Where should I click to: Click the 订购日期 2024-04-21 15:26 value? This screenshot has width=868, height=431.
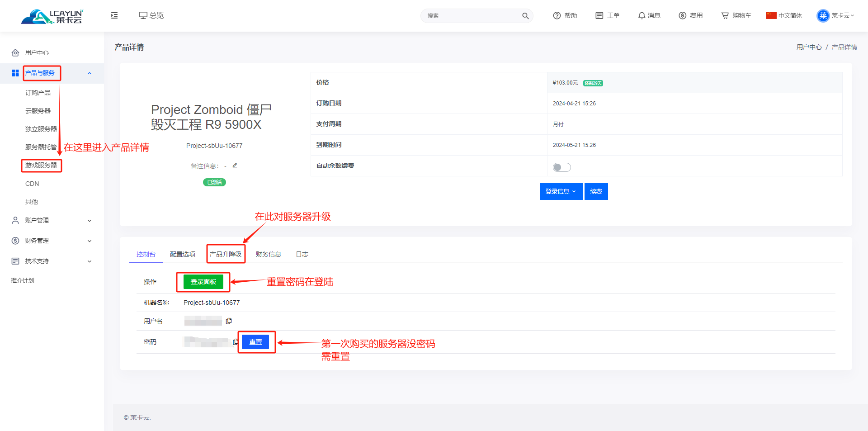point(574,104)
